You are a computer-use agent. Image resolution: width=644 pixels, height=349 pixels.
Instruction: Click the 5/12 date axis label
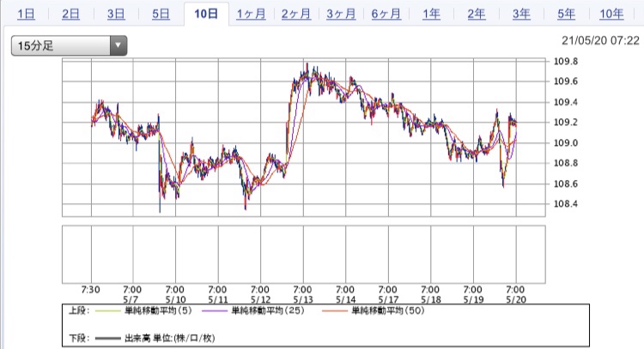point(260,300)
